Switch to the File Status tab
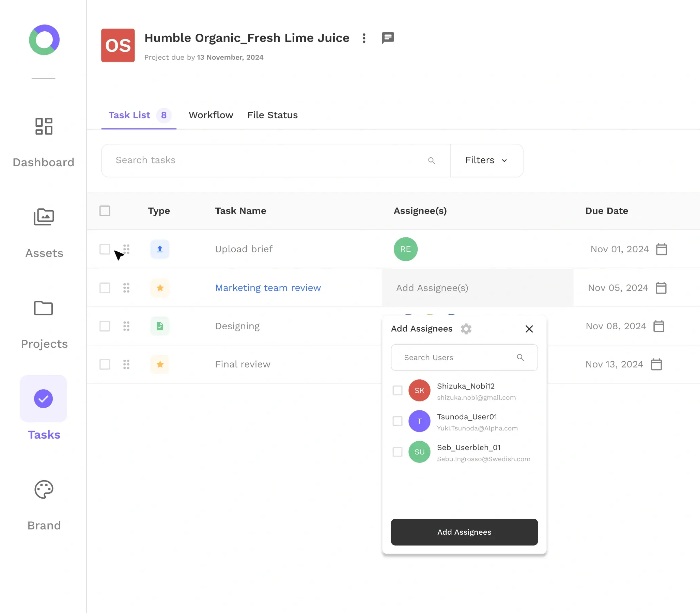The height and width of the screenshot is (613, 700). 273,115
